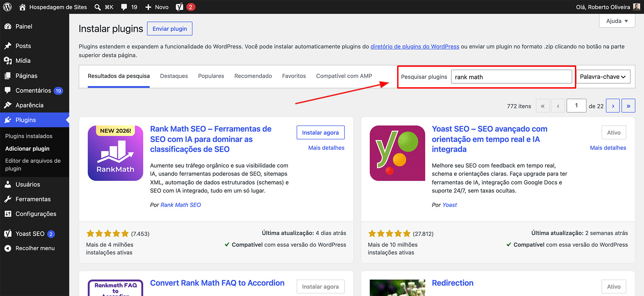Open Editor de arquivos de plugin
Image resolution: width=644 pixels, height=296 pixels.
33,165
